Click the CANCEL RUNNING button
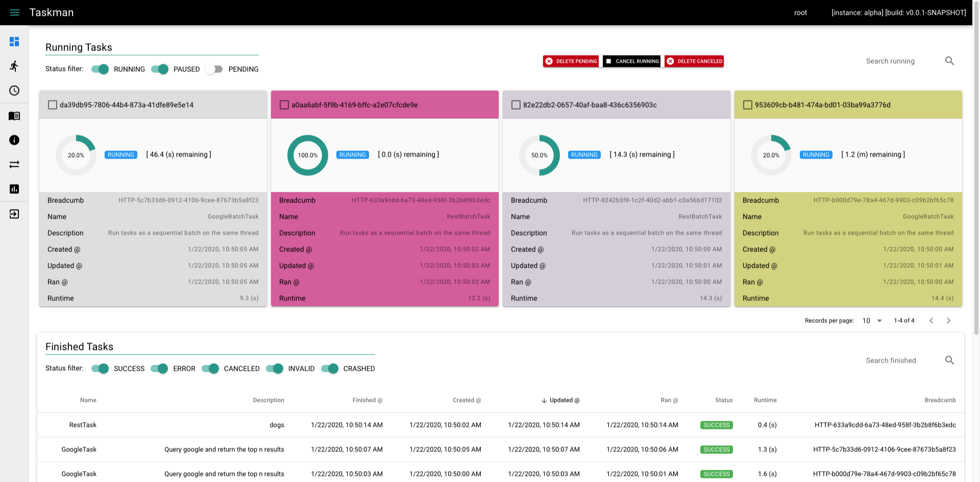Image resolution: width=980 pixels, height=482 pixels. [x=631, y=61]
